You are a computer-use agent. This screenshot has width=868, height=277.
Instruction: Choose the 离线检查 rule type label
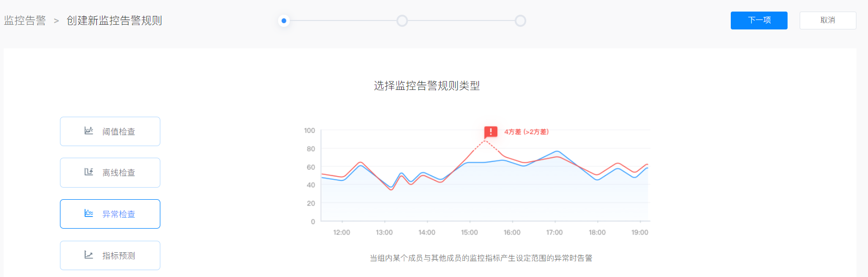click(119, 172)
